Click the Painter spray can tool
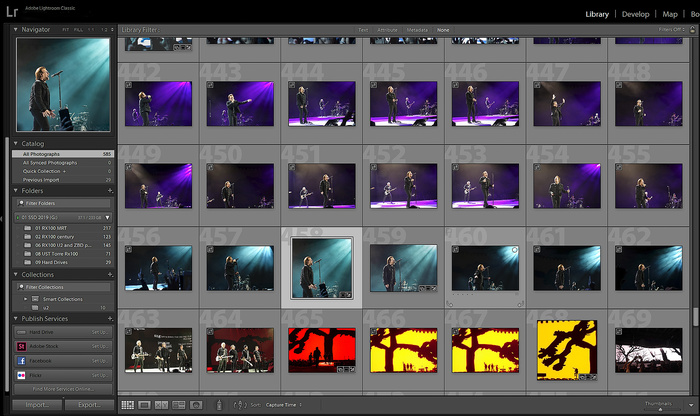Image resolution: width=700 pixels, height=416 pixels. 220,405
